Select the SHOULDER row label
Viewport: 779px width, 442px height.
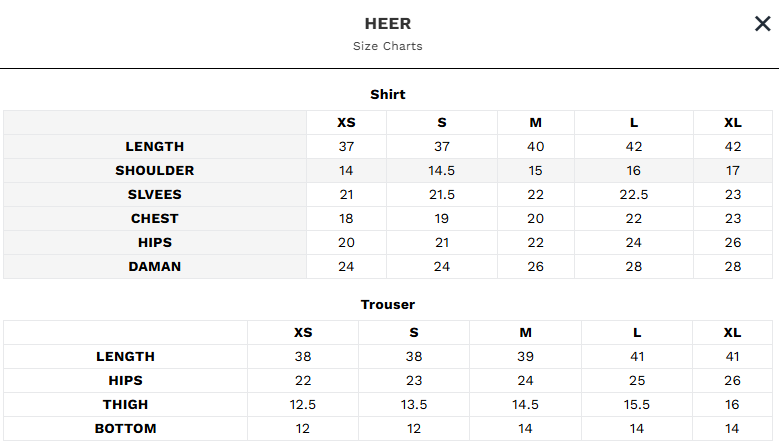point(155,171)
